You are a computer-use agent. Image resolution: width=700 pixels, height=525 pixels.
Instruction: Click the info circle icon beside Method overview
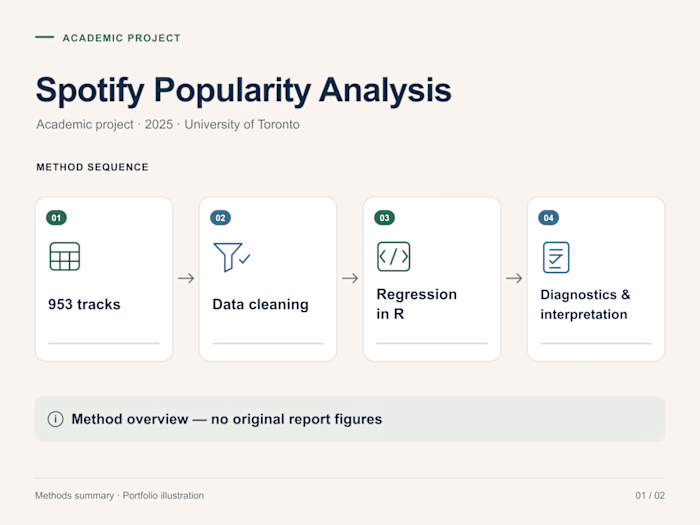(x=55, y=419)
